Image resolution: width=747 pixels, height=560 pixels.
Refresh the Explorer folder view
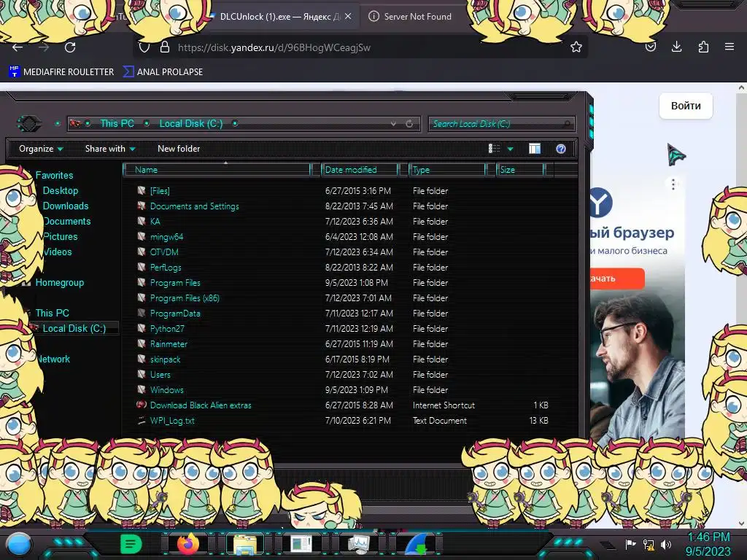pos(409,124)
